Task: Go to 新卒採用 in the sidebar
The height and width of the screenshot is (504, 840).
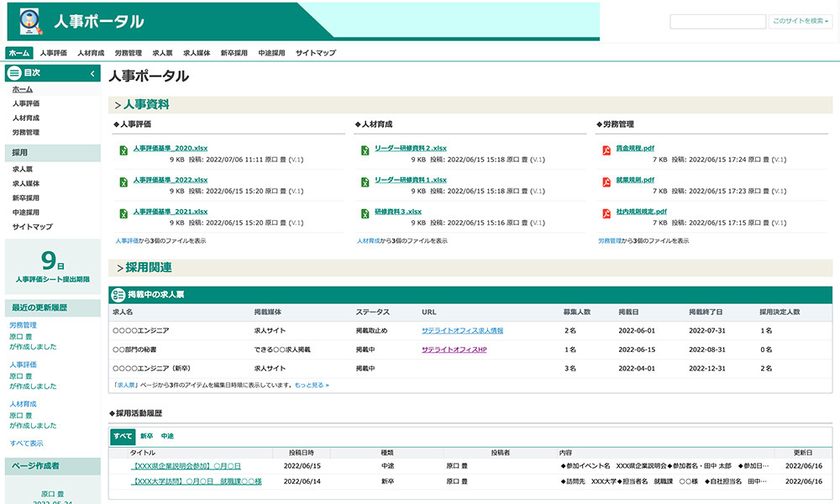Action: (x=26, y=198)
